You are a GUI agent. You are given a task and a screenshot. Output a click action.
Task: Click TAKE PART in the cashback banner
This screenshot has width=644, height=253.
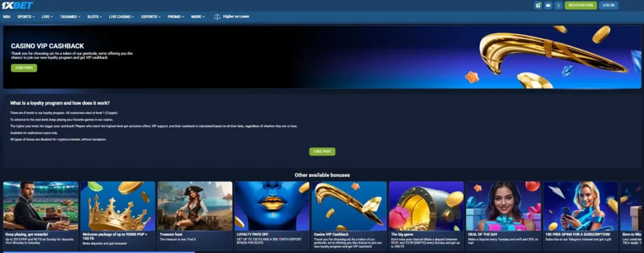tap(24, 68)
